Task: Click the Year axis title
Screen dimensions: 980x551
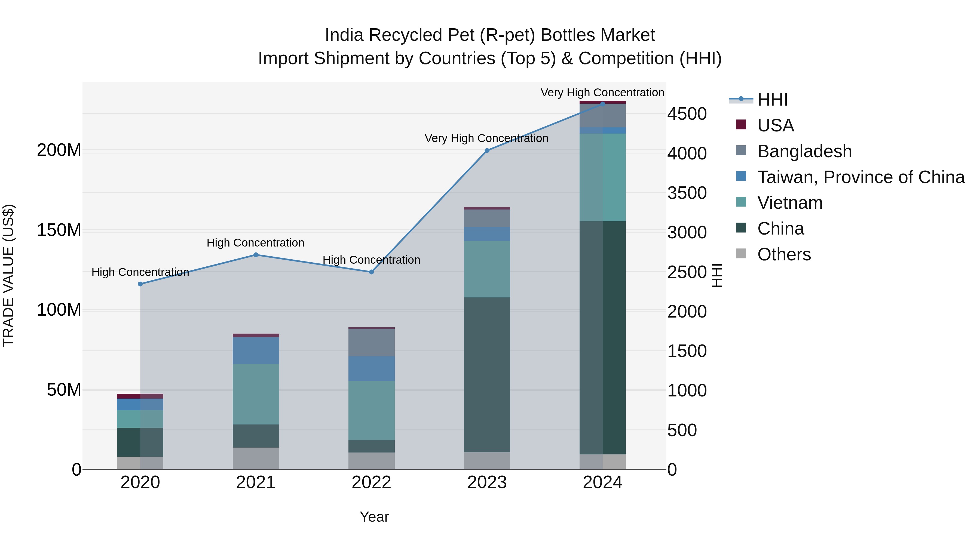Action: pos(374,517)
